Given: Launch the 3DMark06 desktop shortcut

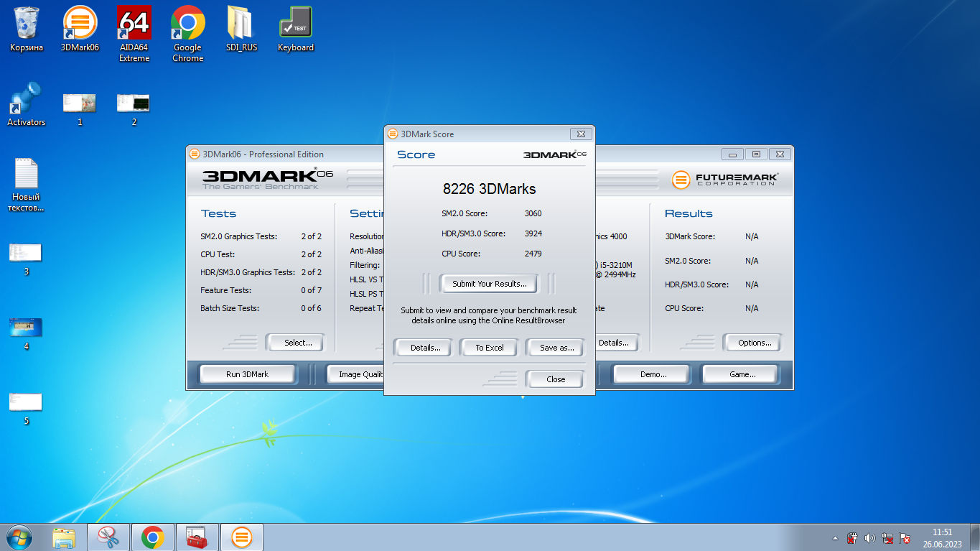Looking at the screenshot, I should (80, 29).
